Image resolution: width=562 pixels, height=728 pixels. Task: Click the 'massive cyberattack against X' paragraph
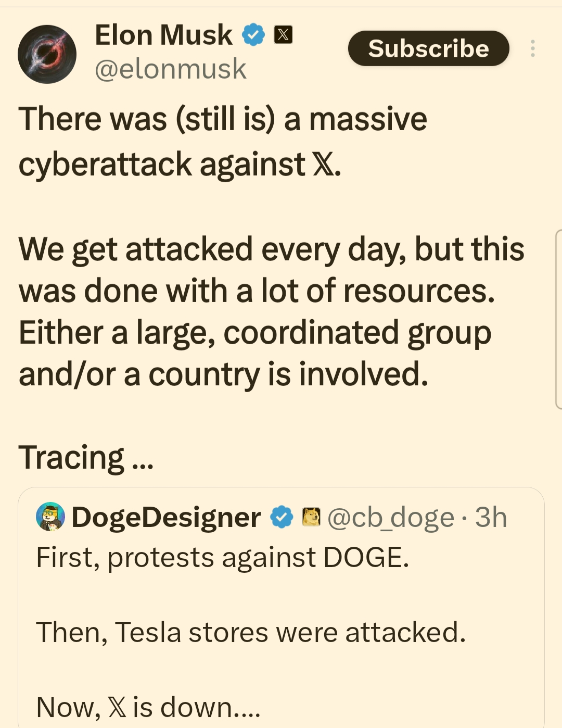coord(223,142)
